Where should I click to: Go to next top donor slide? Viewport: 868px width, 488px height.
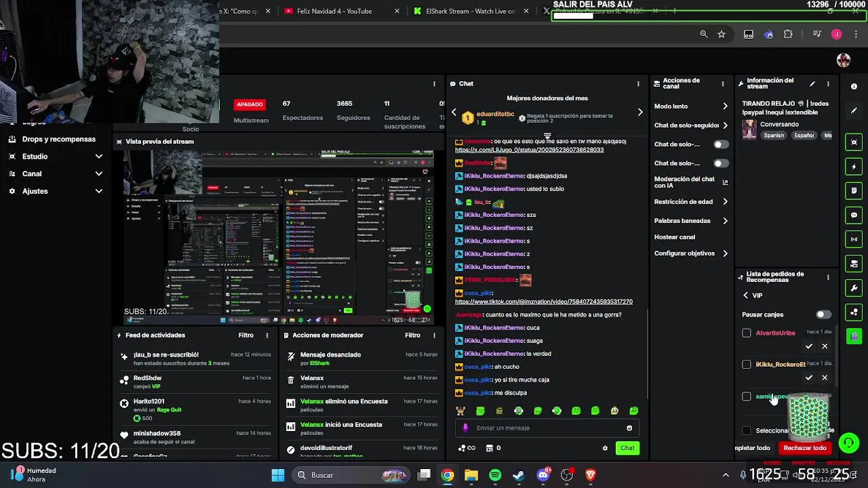click(639, 112)
